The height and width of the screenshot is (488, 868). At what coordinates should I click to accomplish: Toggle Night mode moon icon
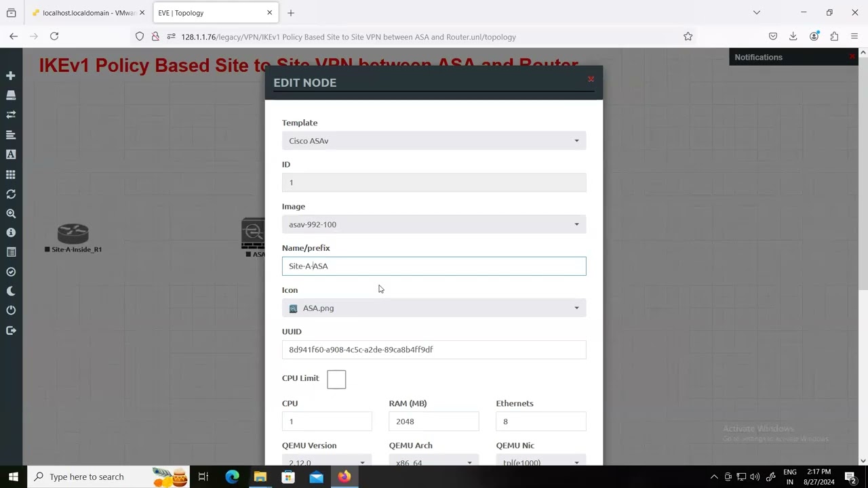click(x=11, y=291)
